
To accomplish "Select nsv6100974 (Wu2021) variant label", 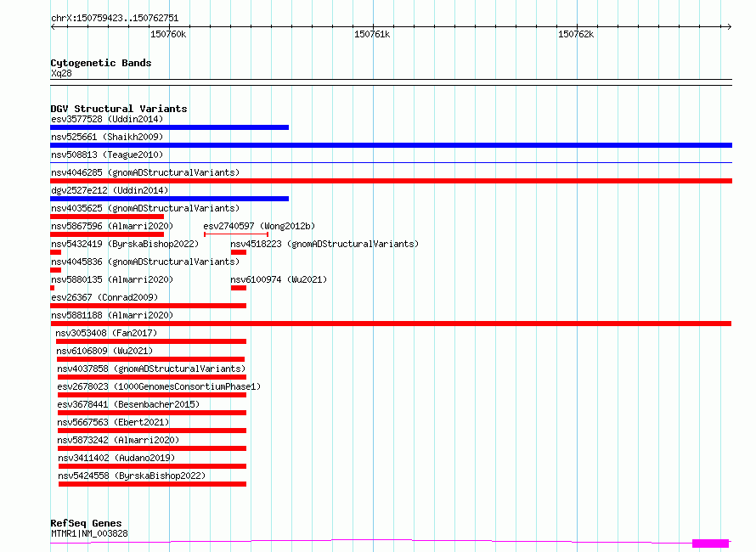I will pos(279,279).
